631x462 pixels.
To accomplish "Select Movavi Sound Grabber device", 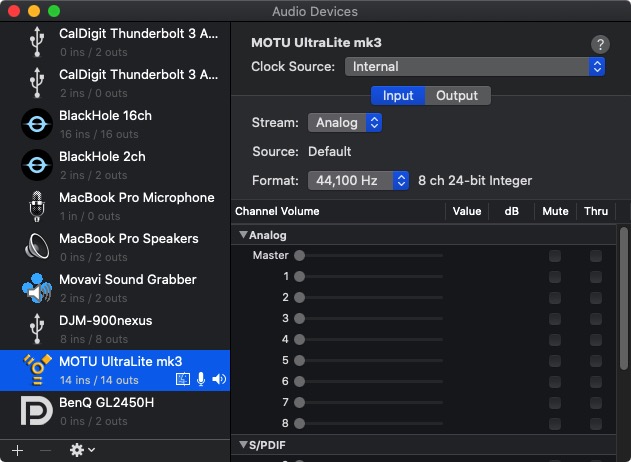I will [x=115, y=288].
